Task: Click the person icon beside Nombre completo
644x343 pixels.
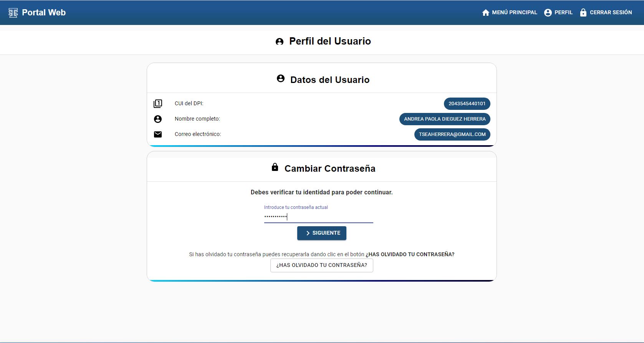Action: [158, 119]
